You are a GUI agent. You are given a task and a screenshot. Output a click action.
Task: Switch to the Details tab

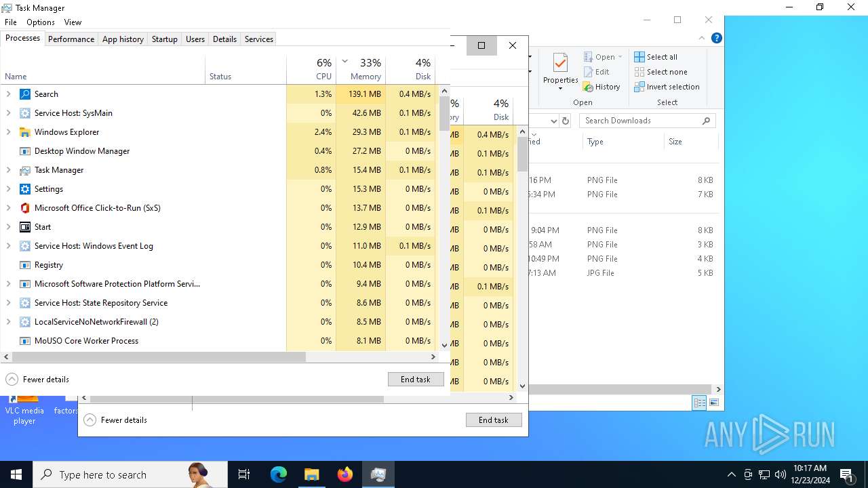click(x=224, y=39)
